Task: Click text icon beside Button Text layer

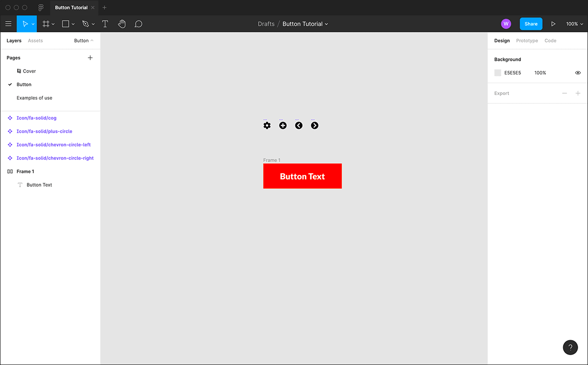Action: 20,185
